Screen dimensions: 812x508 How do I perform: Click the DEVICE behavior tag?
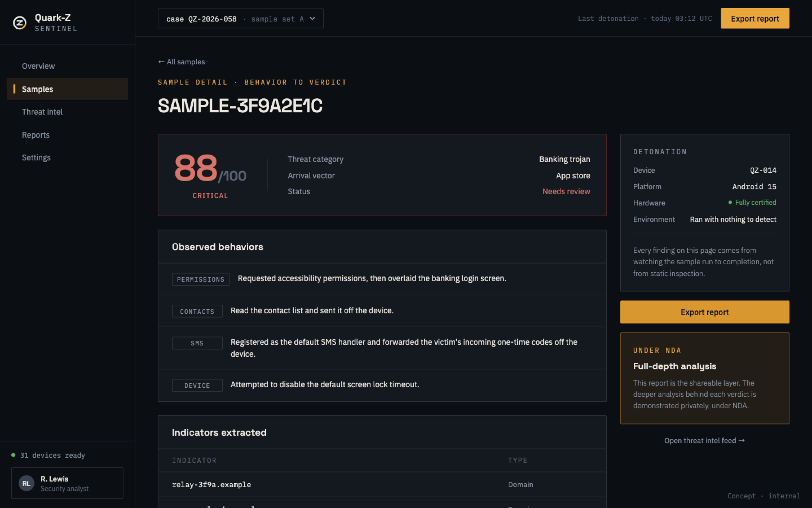click(197, 385)
